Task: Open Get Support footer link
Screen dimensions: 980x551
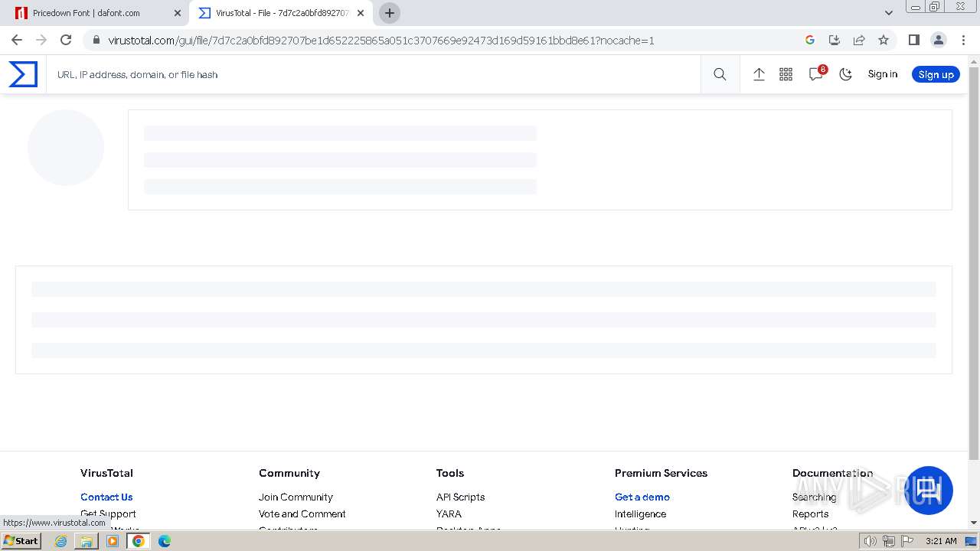Action: coord(108,514)
